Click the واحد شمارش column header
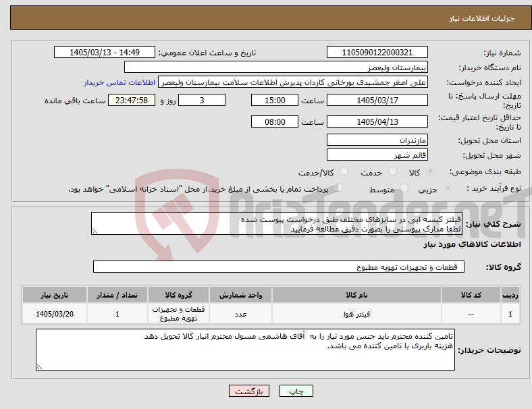This screenshot has width=532, height=409. (240, 295)
